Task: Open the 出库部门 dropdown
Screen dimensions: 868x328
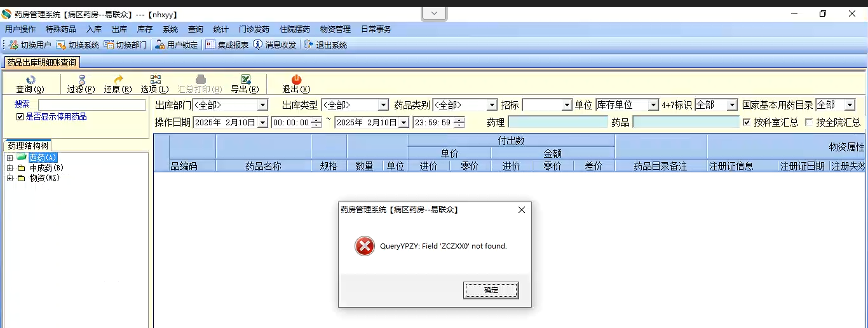Action: pos(263,105)
